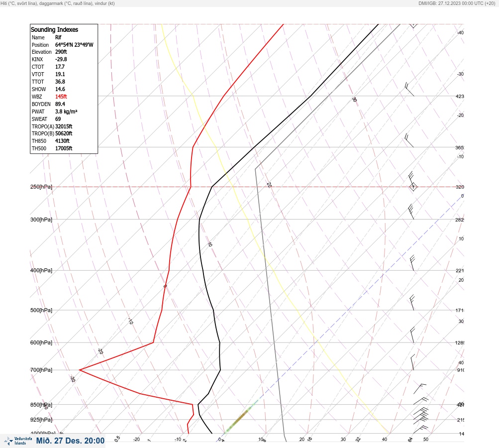Click the SWEAT value 69

pos(58,119)
